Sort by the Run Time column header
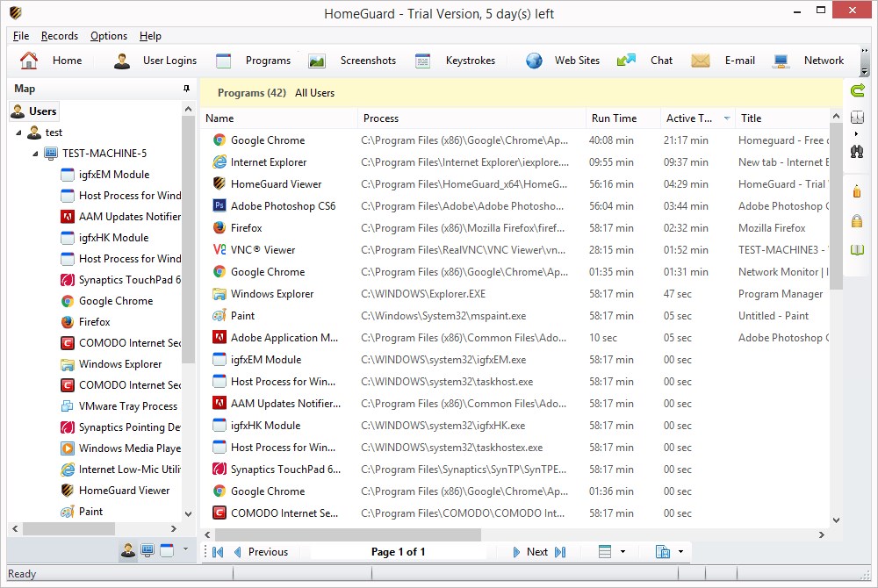The height and width of the screenshot is (588, 878). [623, 118]
